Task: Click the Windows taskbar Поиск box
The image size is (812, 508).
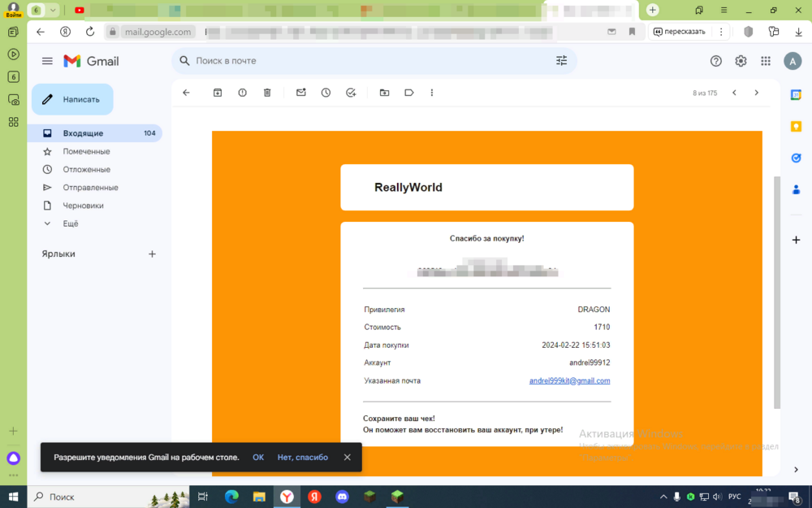Action: point(109,497)
